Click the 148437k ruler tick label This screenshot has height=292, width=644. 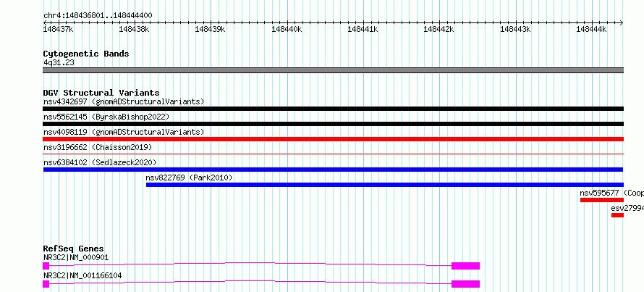59,29
